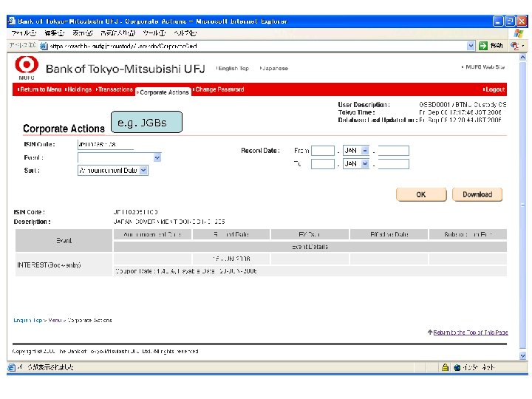Select the Corporate Actions tab
Screen dimensions: 532x399
[163, 92]
